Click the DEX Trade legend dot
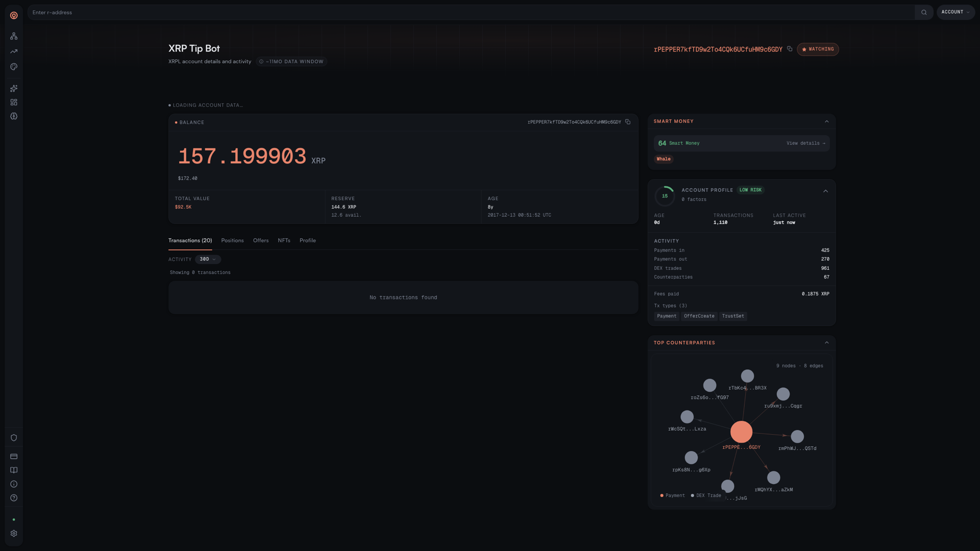Screen dimensions: 980x551 point(692,496)
